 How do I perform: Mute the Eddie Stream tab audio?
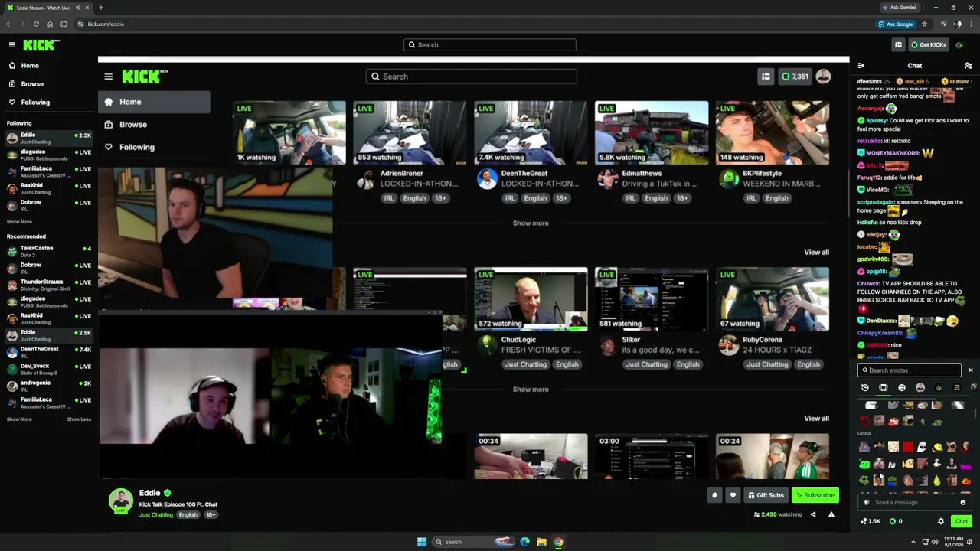click(77, 8)
